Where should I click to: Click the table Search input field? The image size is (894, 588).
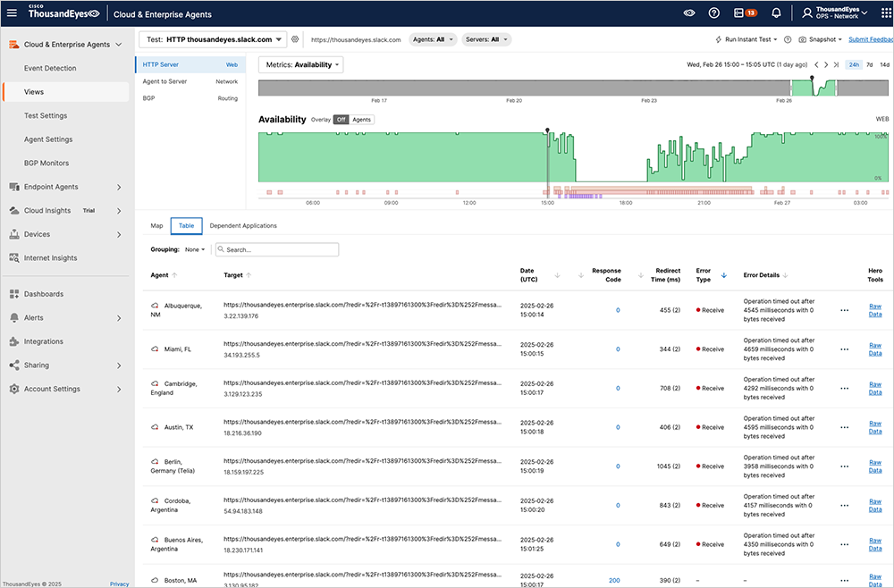277,249
